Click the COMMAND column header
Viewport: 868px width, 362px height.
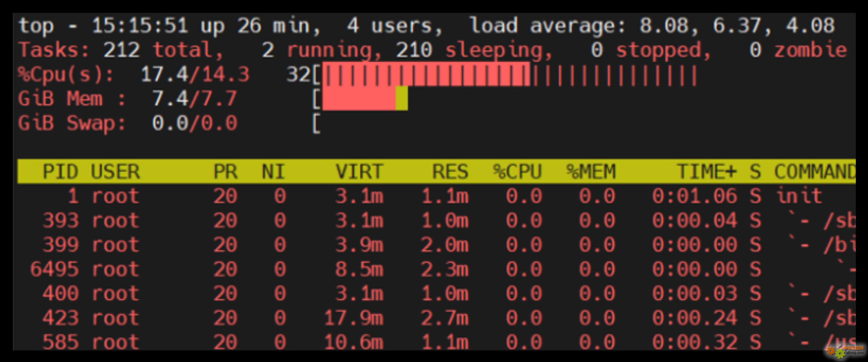[814, 172]
